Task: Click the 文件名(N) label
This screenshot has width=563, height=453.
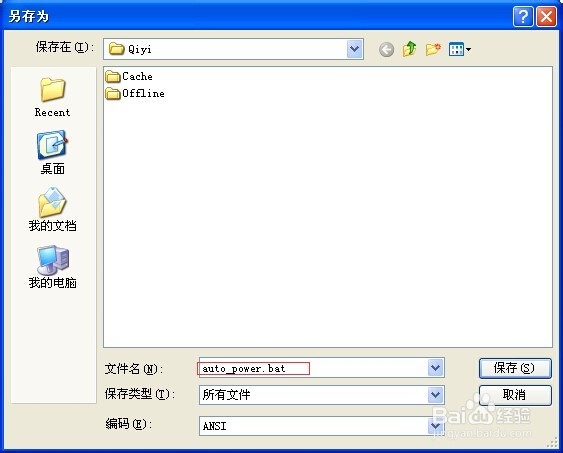Action: (134, 369)
